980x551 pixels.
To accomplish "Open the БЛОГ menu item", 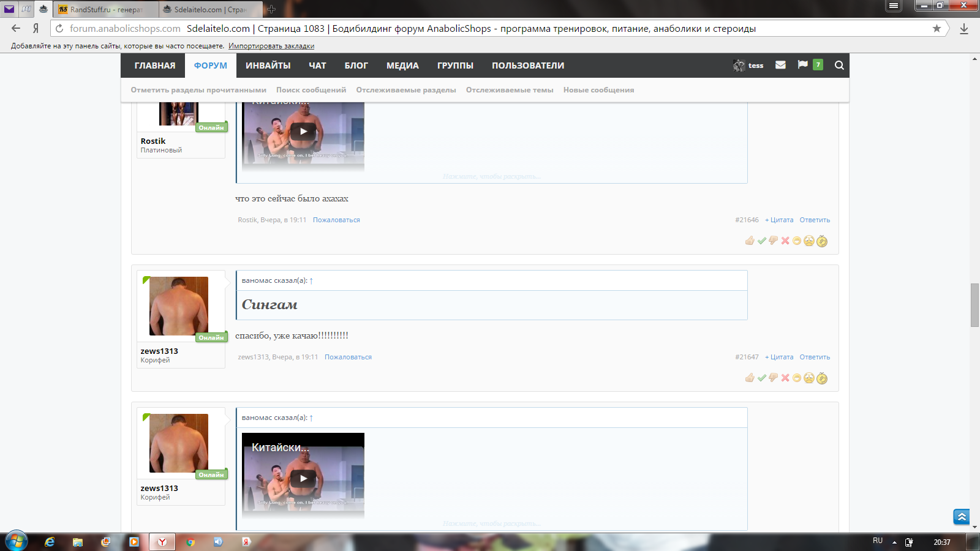I will pos(356,66).
